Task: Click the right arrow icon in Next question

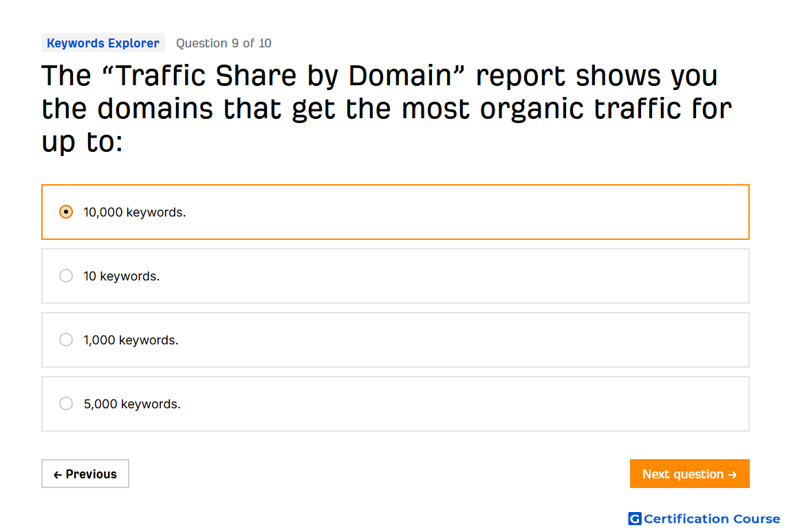Action: (733, 474)
